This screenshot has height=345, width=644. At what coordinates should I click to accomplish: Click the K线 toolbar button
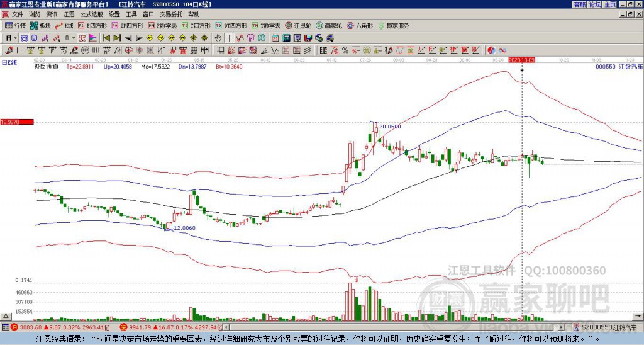(64, 25)
